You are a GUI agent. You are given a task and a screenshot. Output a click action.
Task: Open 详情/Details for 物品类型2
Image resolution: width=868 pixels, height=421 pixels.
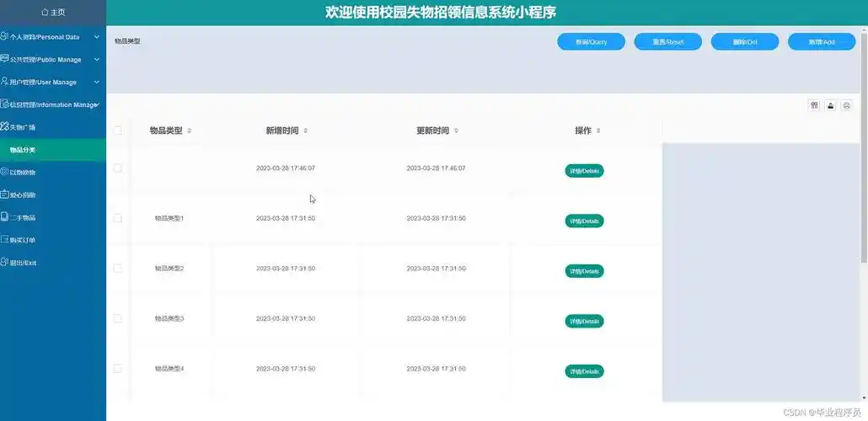(584, 271)
